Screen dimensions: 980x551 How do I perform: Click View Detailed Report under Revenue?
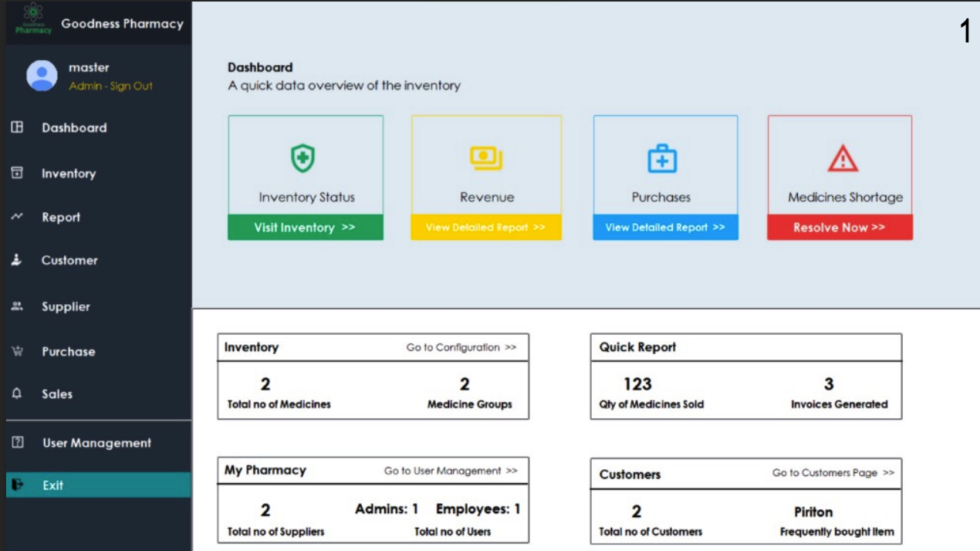(x=485, y=228)
